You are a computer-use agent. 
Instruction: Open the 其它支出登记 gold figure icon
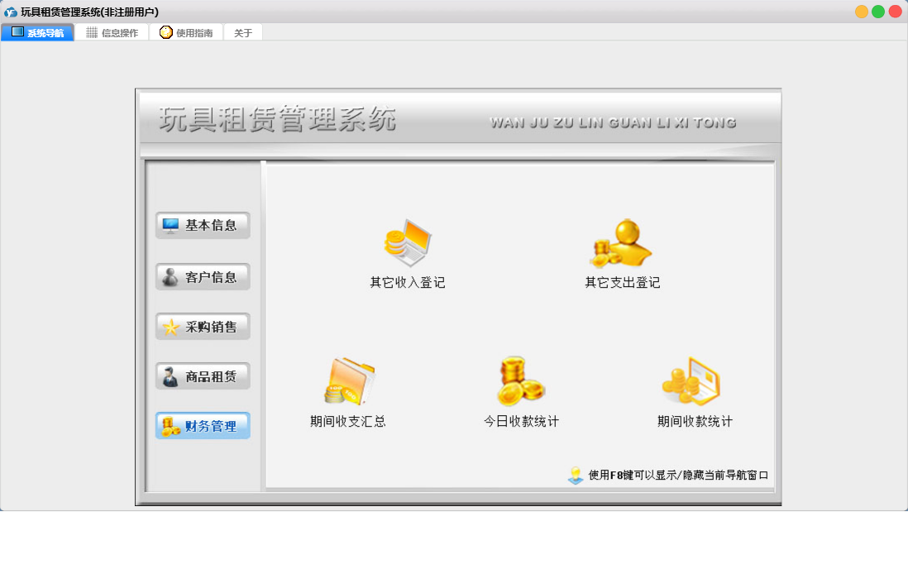(x=622, y=243)
